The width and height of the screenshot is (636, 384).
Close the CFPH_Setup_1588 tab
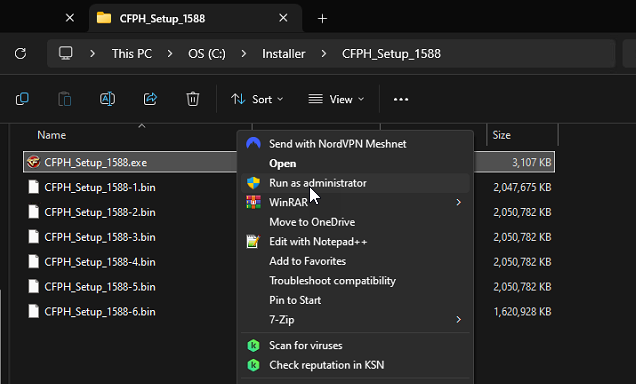click(x=284, y=18)
